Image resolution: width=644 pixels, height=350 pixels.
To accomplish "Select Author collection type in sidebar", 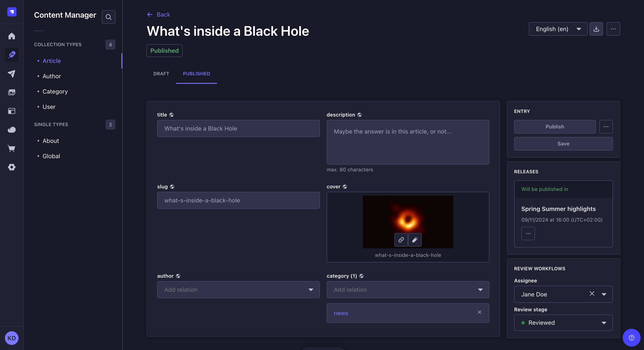I will click(x=52, y=76).
